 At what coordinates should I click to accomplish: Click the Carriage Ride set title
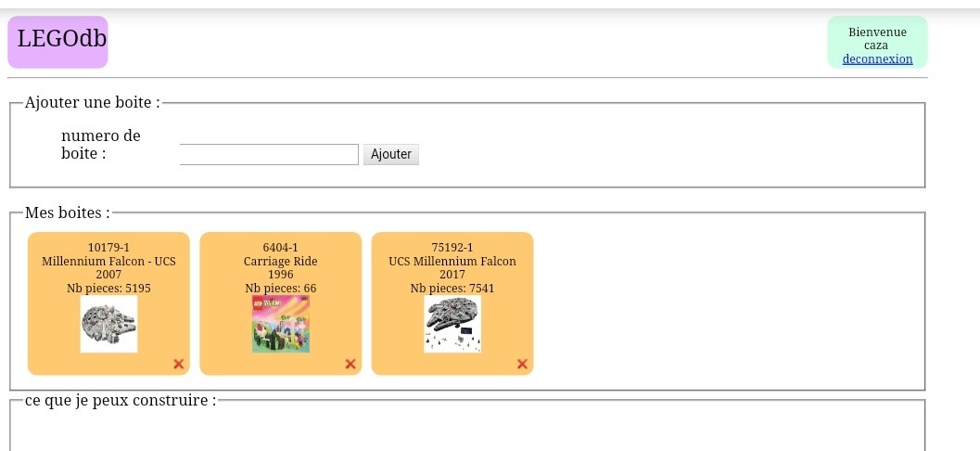pyautogui.click(x=281, y=262)
